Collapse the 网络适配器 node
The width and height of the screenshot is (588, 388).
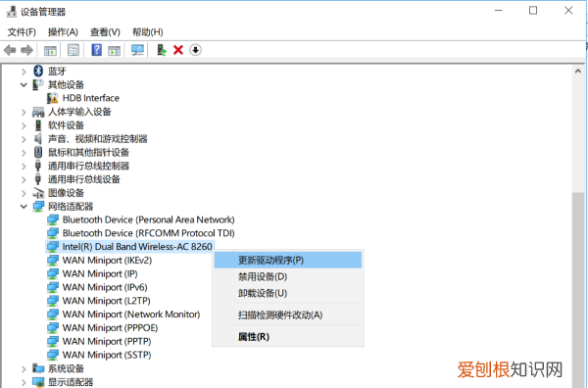24,206
